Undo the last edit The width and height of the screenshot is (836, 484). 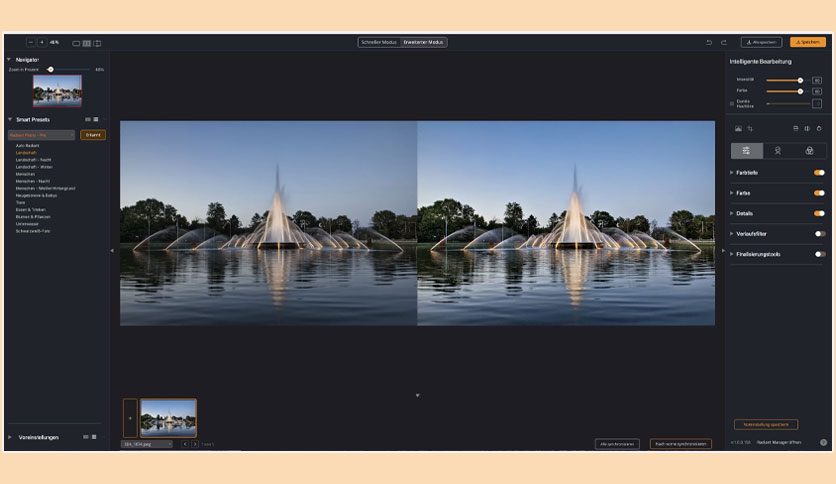709,42
